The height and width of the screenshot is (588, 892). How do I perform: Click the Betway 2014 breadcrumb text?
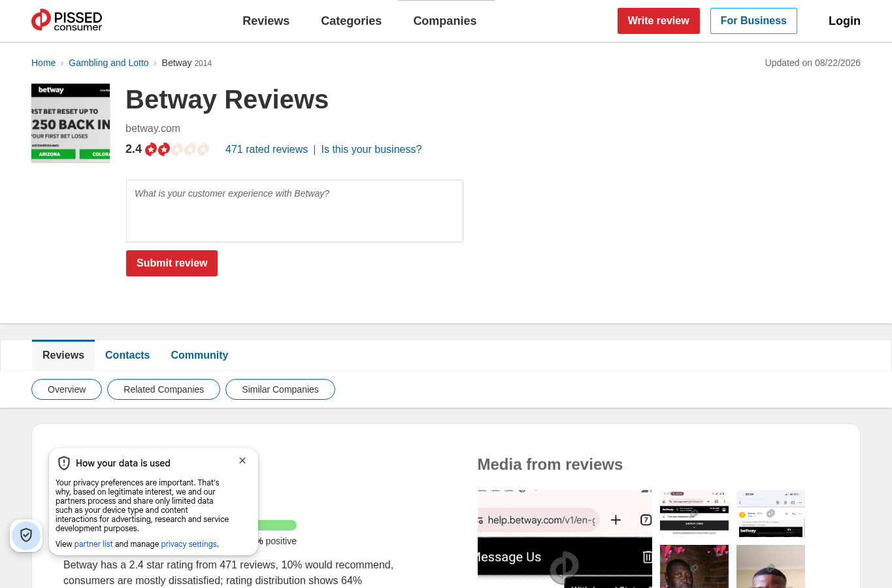[x=186, y=63]
